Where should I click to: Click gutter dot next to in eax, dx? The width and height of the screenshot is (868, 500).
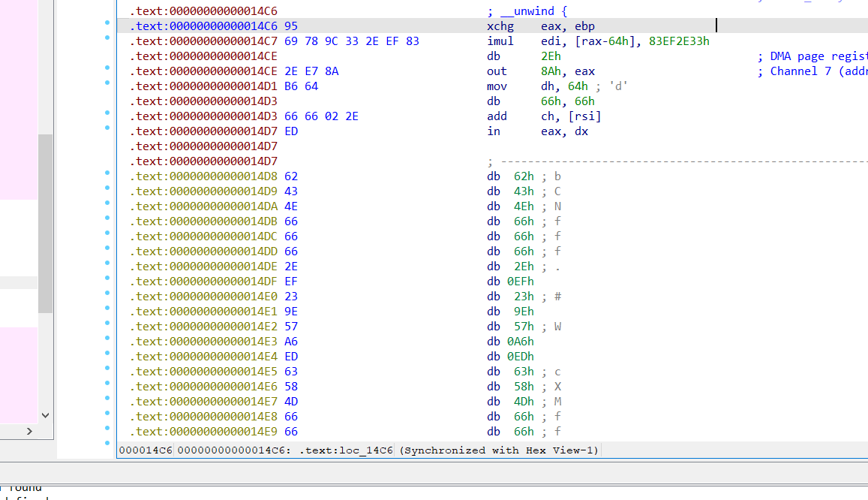click(x=108, y=131)
